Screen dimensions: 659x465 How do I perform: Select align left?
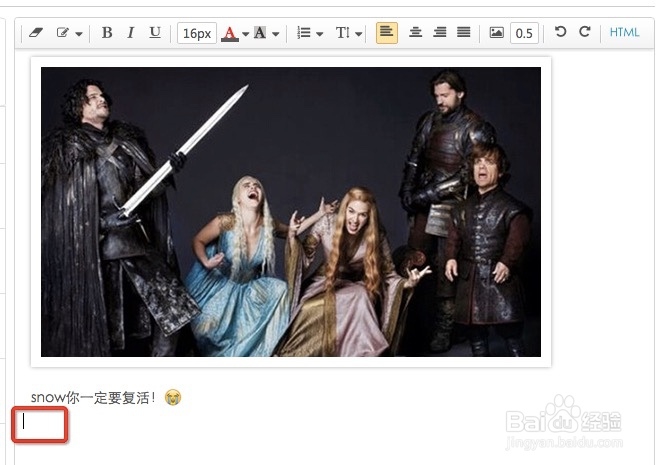[387, 33]
